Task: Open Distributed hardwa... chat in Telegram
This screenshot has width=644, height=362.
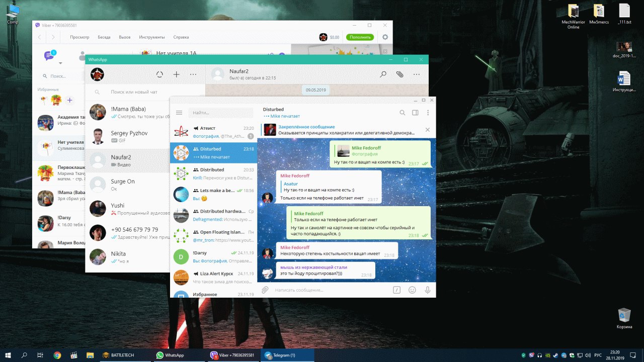Action: click(213, 215)
